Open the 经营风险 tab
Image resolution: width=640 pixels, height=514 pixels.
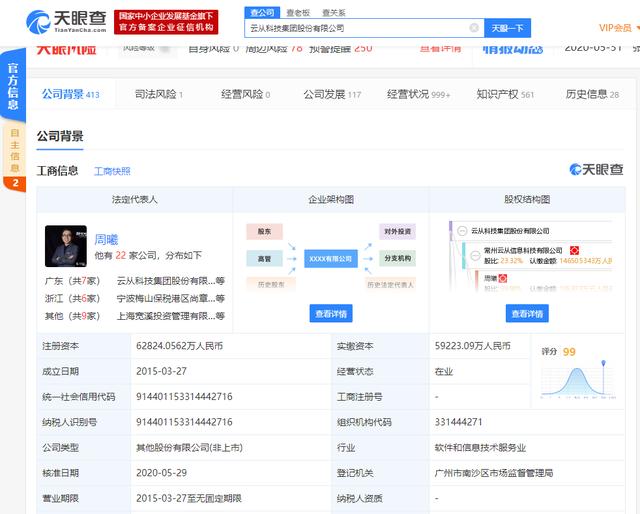point(245,94)
